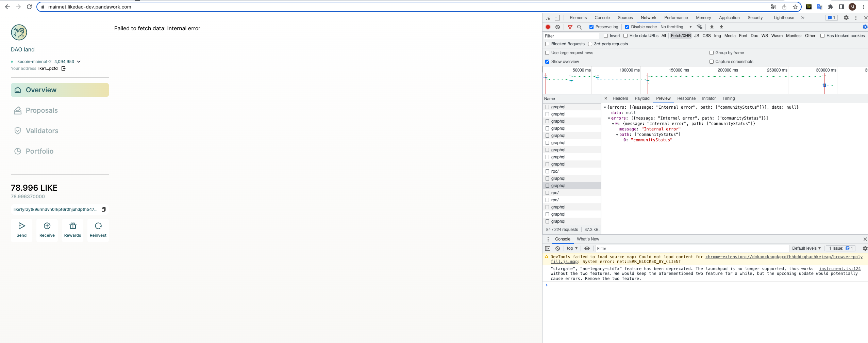Uncheck Show overview
Viewport: 868px width, 343px height.
point(547,62)
